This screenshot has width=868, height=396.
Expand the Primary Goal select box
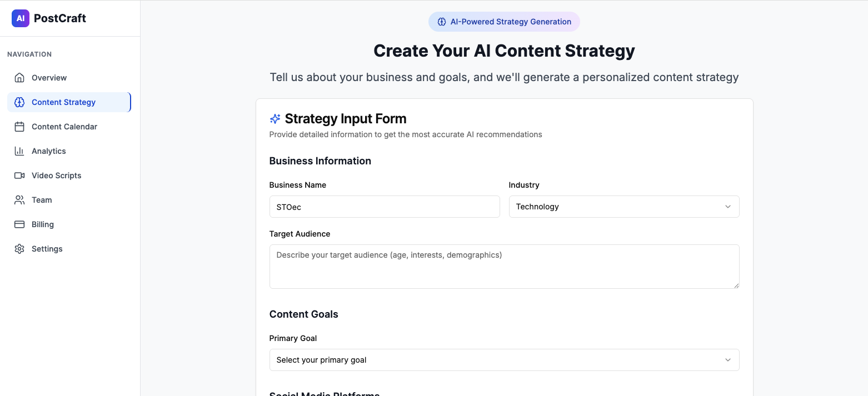coord(505,360)
